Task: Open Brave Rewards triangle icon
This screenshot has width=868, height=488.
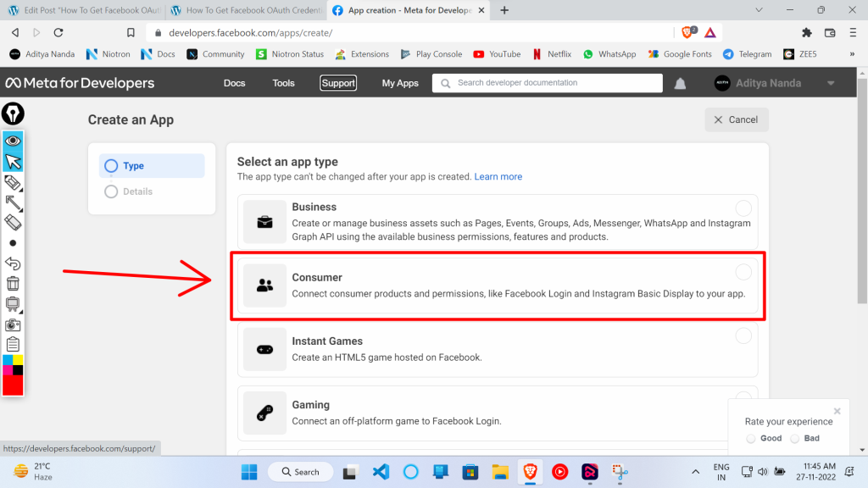Action: (x=710, y=33)
